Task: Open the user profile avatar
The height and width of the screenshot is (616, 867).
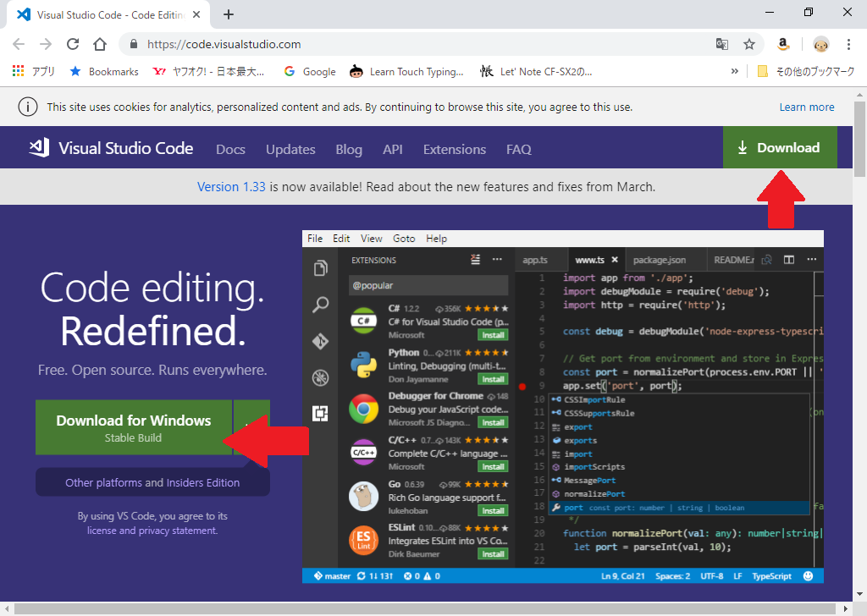Action: [821, 44]
